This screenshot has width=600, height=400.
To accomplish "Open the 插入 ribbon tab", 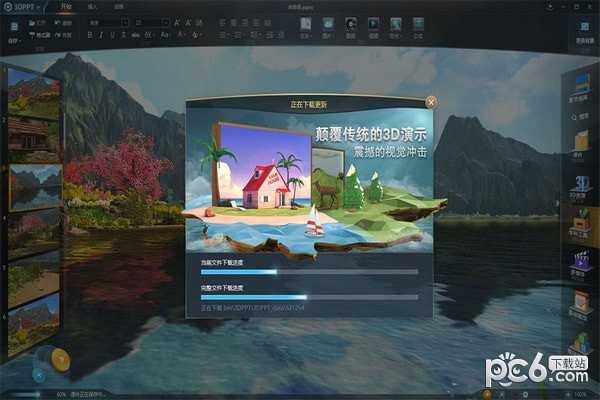I will pos(92,6).
